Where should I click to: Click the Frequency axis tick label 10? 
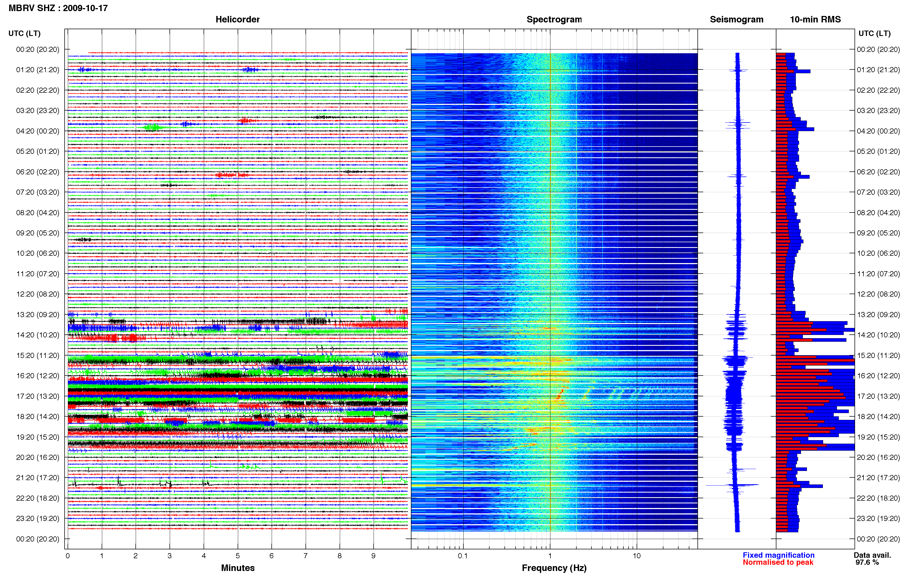point(636,556)
